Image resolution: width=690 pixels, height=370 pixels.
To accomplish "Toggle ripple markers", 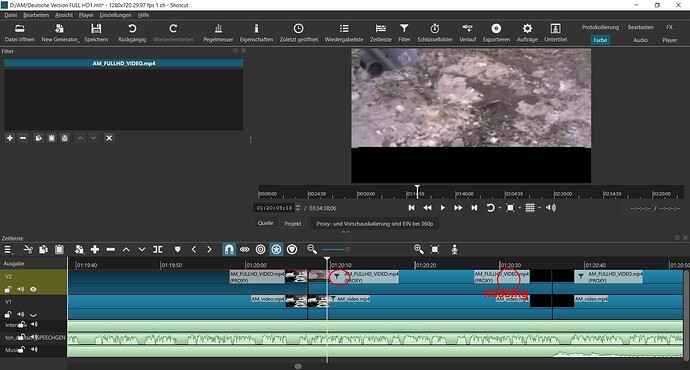I will pos(292,249).
